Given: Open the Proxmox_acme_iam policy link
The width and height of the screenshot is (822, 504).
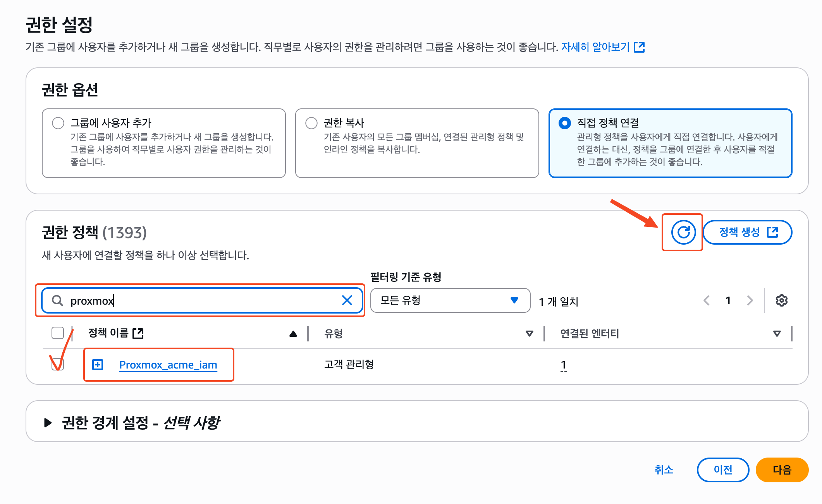Looking at the screenshot, I should tap(168, 365).
